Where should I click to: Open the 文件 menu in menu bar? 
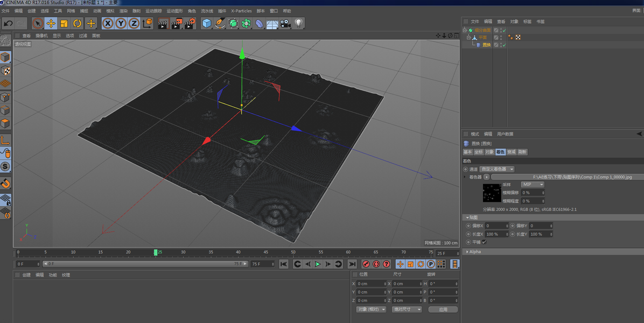tap(6, 11)
